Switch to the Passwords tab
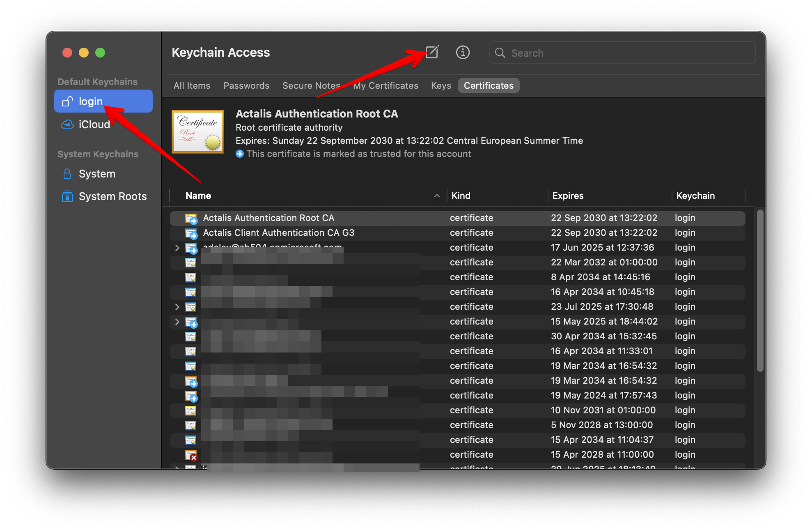Image resolution: width=812 pixels, height=530 pixels. (x=246, y=85)
